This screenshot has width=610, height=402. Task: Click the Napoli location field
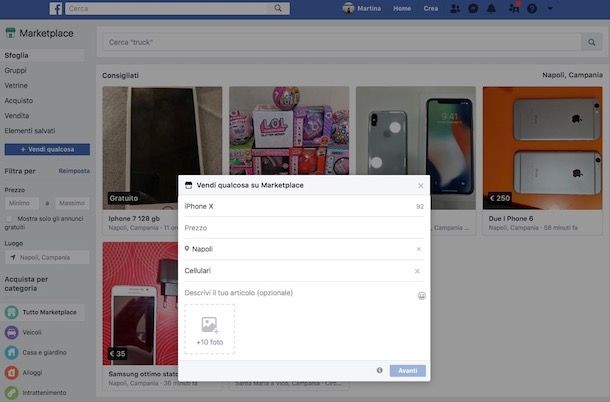304,249
